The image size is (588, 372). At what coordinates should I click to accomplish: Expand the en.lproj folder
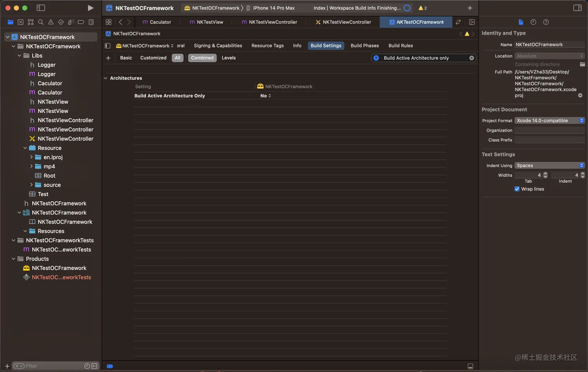[31, 157]
